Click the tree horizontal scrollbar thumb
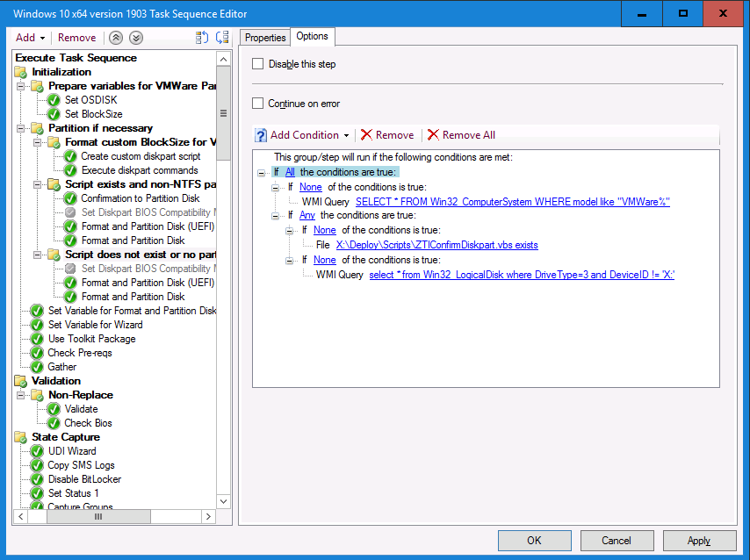 [x=98, y=516]
